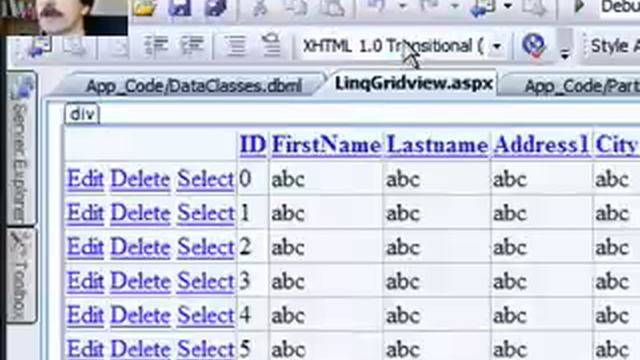Click Delete link in row 5
The image size is (640, 360).
click(140, 349)
